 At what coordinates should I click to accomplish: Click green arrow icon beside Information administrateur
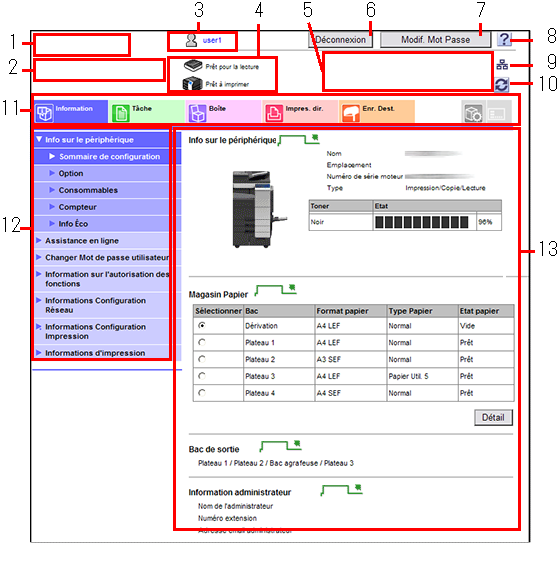(x=341, y=490)
